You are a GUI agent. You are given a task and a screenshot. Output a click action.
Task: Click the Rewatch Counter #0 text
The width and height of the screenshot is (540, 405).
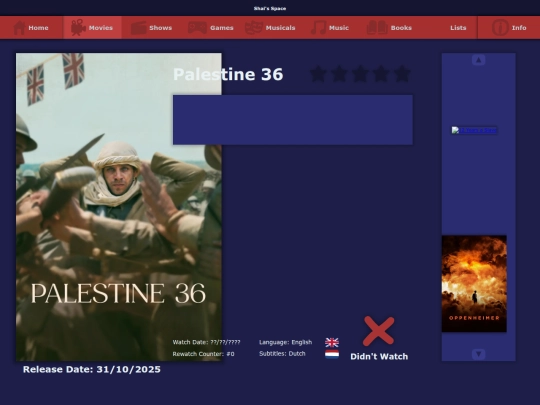203,354
